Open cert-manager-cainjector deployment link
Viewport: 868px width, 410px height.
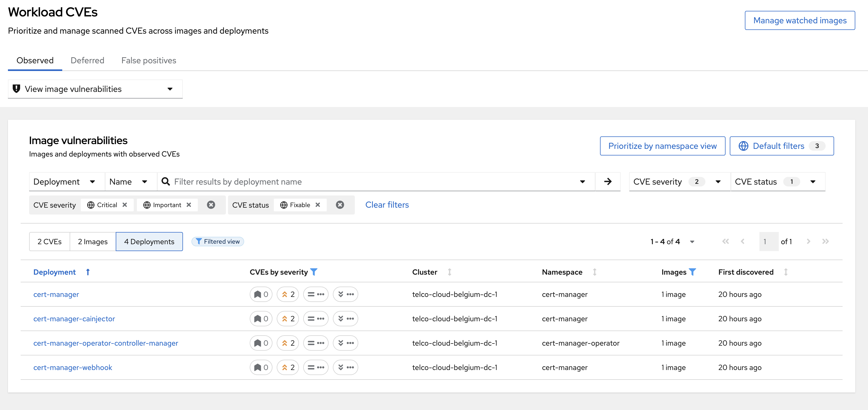click(74, 319)
